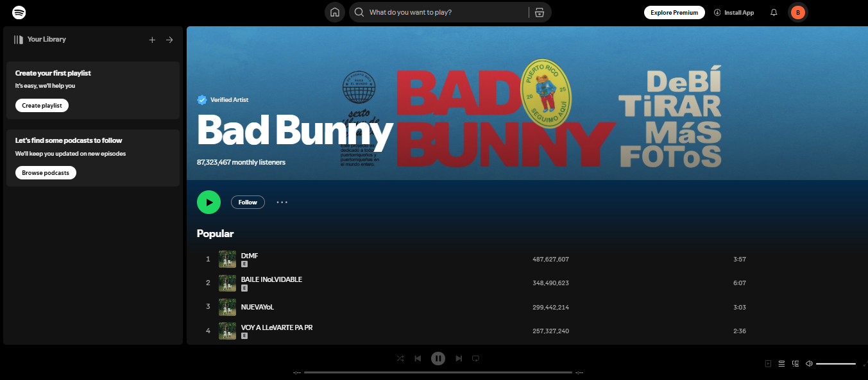Click the play count 487,627,607
The height and width of the screenshot is (380, 868).
click(550, 260)
